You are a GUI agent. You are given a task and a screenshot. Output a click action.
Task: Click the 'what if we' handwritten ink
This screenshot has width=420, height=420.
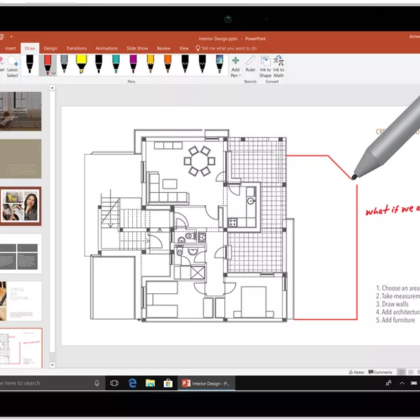click(x=393, y=210)
